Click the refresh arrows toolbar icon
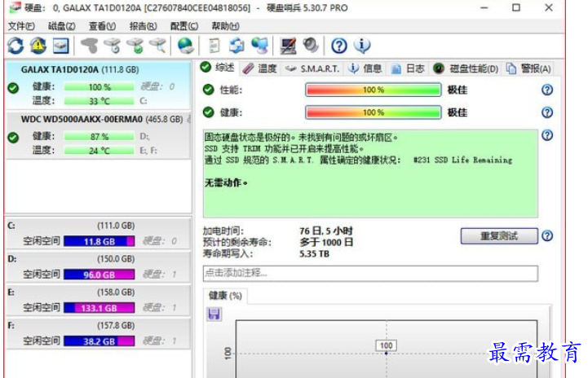This screenshot has height=378, width=588. click(x=15, y=46)
